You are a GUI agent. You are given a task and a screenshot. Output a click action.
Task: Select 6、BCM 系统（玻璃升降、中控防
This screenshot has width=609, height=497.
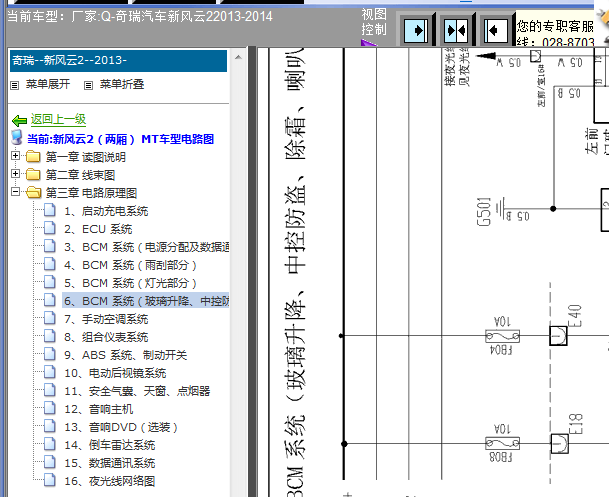point(146,301)
